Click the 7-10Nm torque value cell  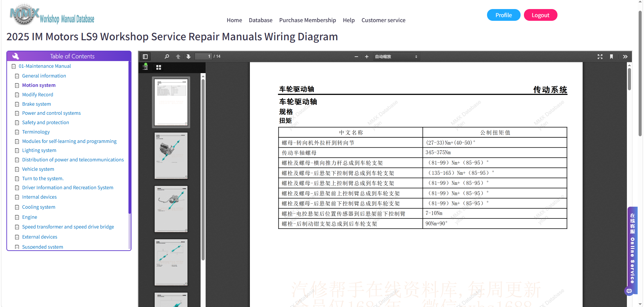pos(495,213)
